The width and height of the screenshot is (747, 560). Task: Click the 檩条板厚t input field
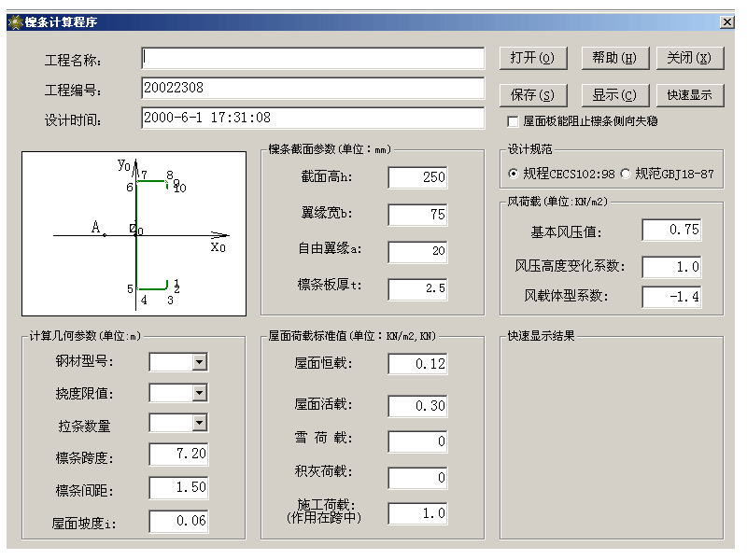point(417,289)
